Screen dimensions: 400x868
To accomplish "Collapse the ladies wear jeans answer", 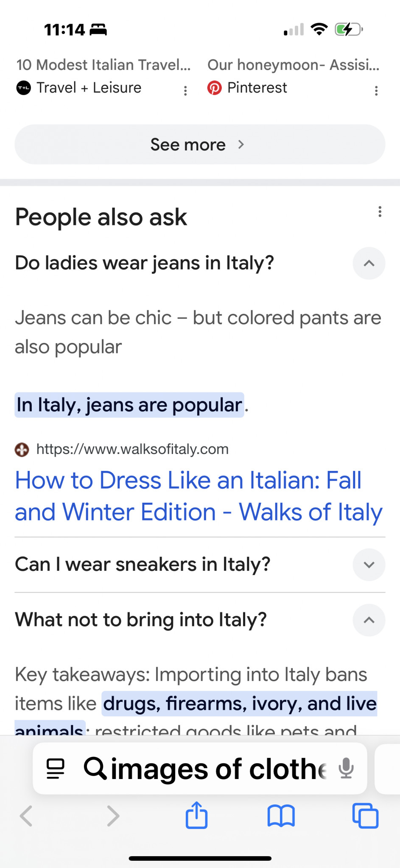I will tap(369, 263).
